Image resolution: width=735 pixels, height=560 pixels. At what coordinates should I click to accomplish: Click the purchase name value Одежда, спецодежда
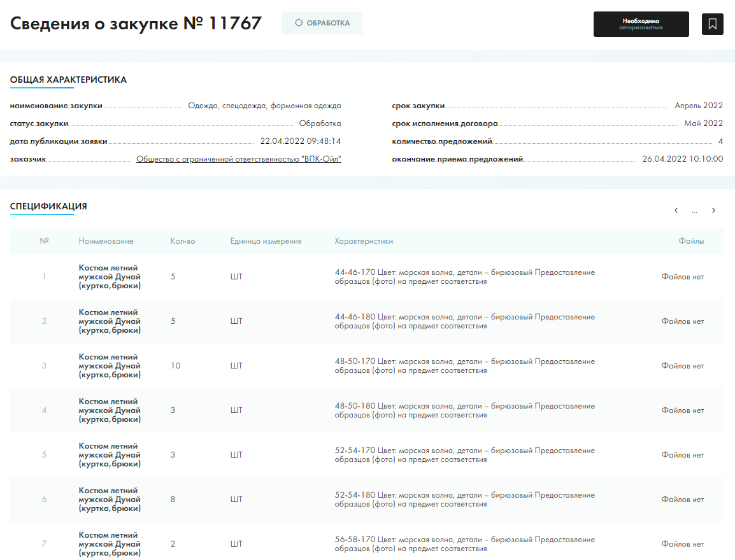(x=264, y=106)
